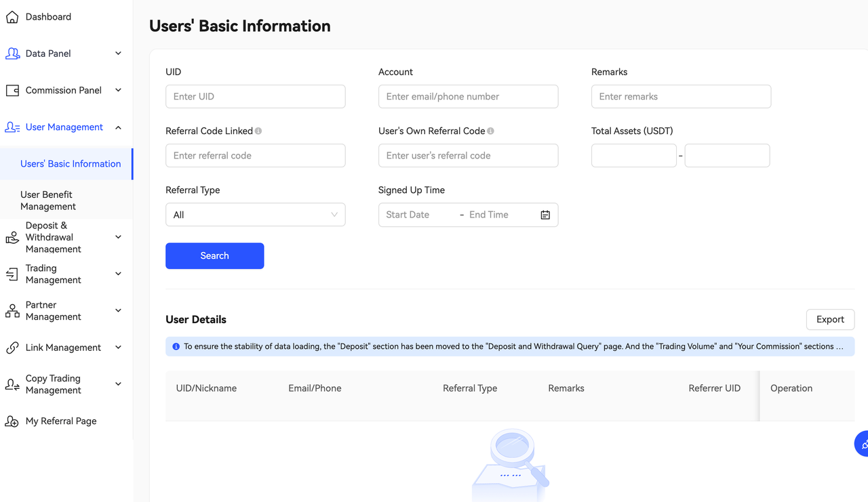Click the Dashboard home icon
868x502 pixels.
point(12,17)
